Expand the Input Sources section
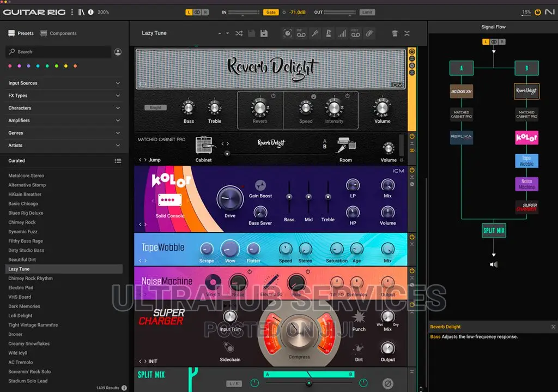This screenshot has width=558, height=392. [64, 83]
